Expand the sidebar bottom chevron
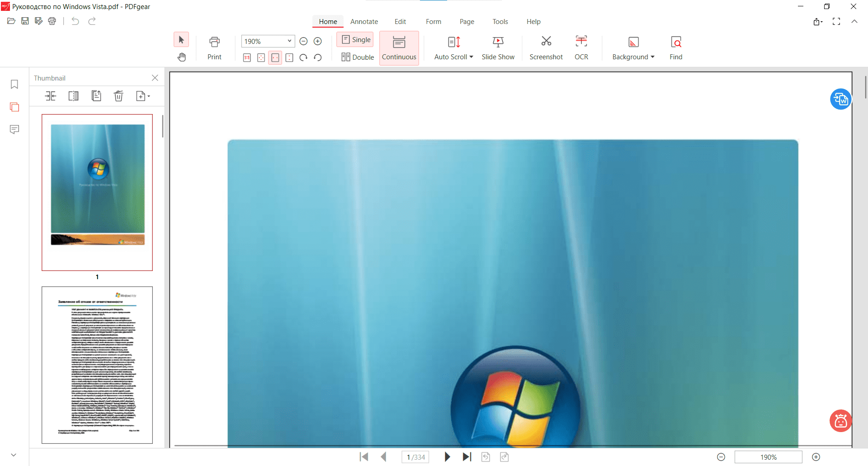 pyautogui.click(x=14, y=455)
